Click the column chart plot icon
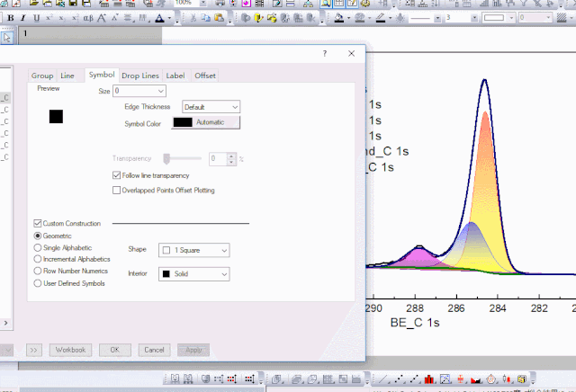Screen dimensions: 576x392 coord(430,379)
